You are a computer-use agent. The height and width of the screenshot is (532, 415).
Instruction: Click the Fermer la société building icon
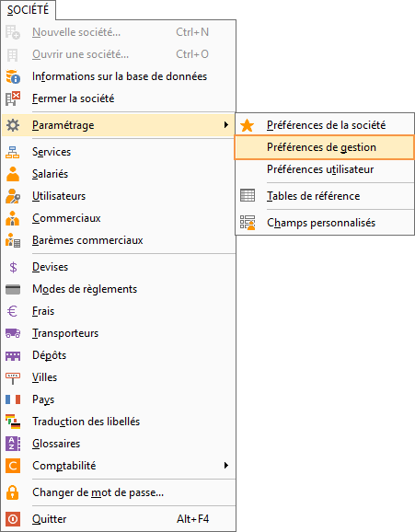[x=13, y=98]
